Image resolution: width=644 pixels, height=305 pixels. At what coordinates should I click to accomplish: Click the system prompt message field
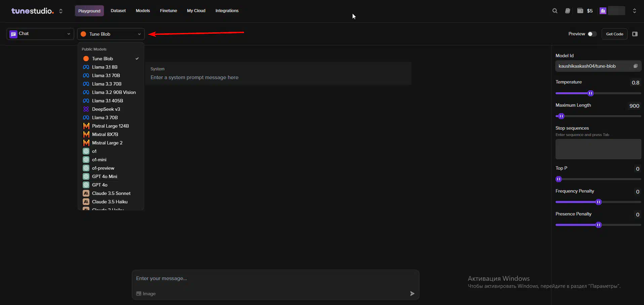coord(278,77)
